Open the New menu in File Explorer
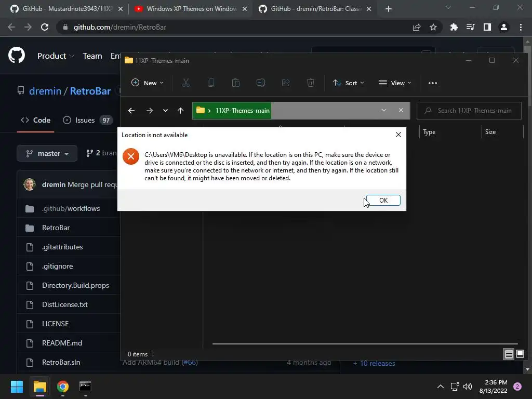 pyautogui.click(x=148, y=83)
